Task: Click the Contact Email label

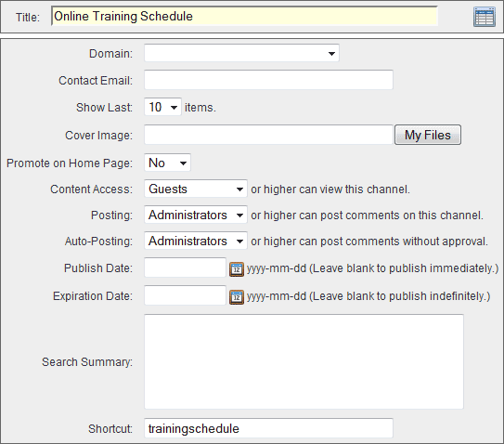Action: pos(96,81)
